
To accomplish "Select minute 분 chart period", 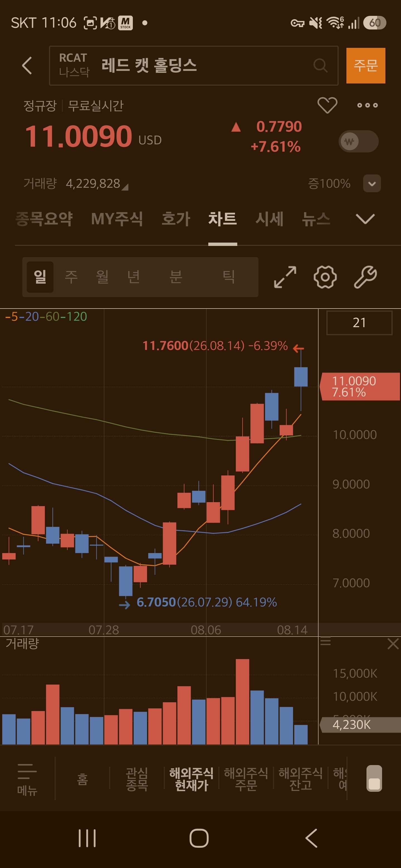I will tap(176, 277).
